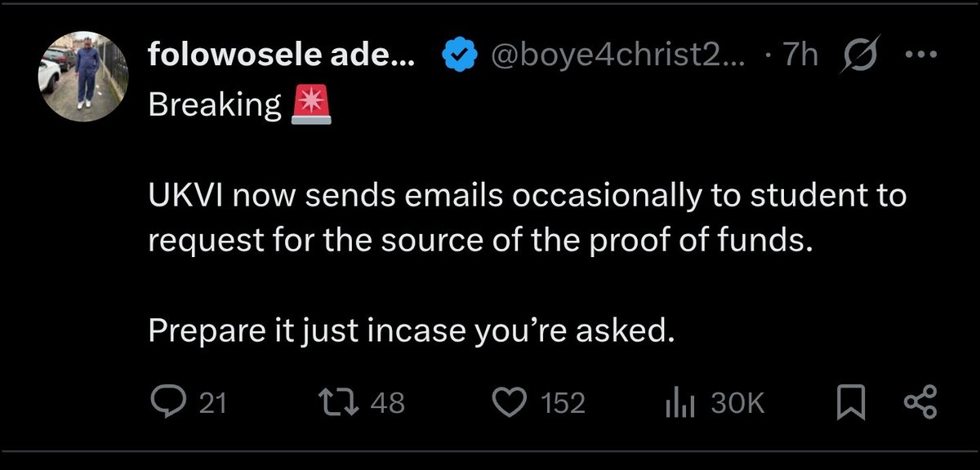
Task: Open the 21 replies count
Action: click(213, 403)
